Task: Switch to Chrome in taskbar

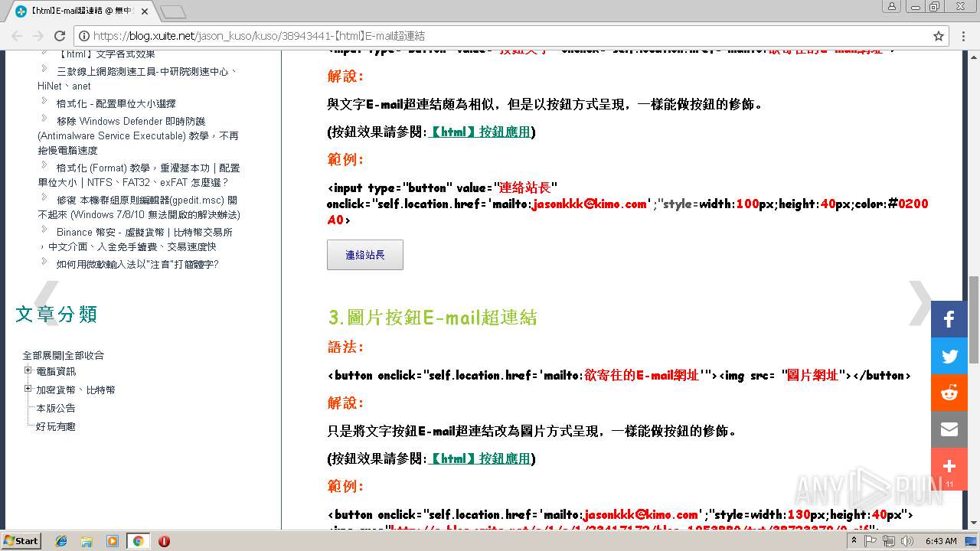Action: pyautogui.click(x=138, y=541)
